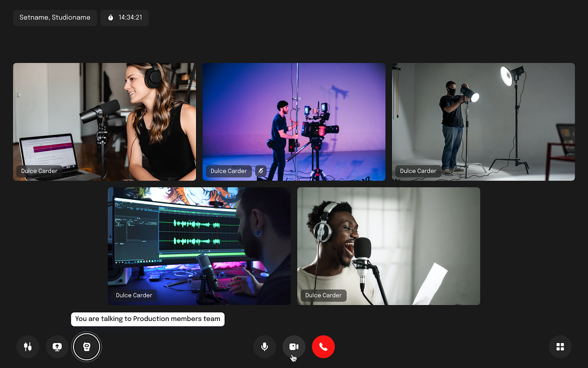Click the stopwatch icon beside 14:34:21
Image resolution: width=588 pixels, height=368 pixels.
(x=111, y=18)
